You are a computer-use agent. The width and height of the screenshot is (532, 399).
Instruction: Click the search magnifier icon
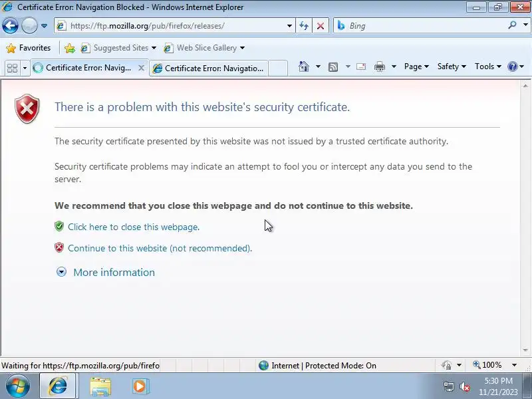pyautogui.click(x=512, y=25)
